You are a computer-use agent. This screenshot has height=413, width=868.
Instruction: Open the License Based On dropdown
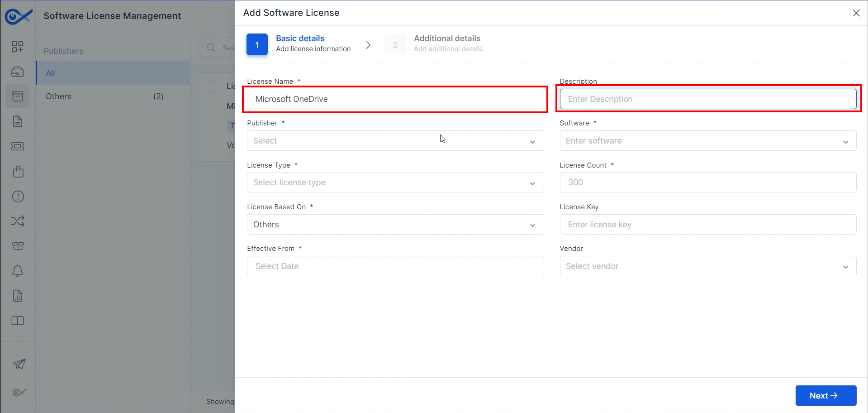pos(395,225)
